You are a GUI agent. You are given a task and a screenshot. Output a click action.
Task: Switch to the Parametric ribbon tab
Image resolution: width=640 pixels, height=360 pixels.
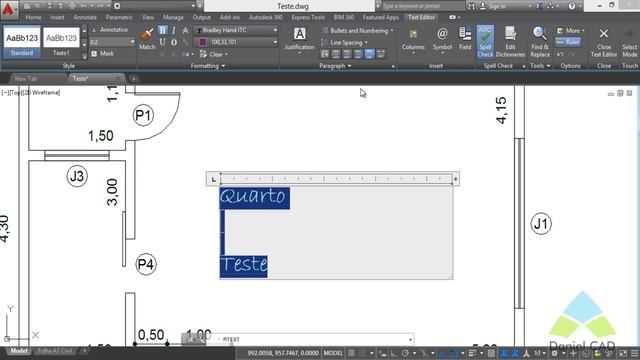point(119,17)
